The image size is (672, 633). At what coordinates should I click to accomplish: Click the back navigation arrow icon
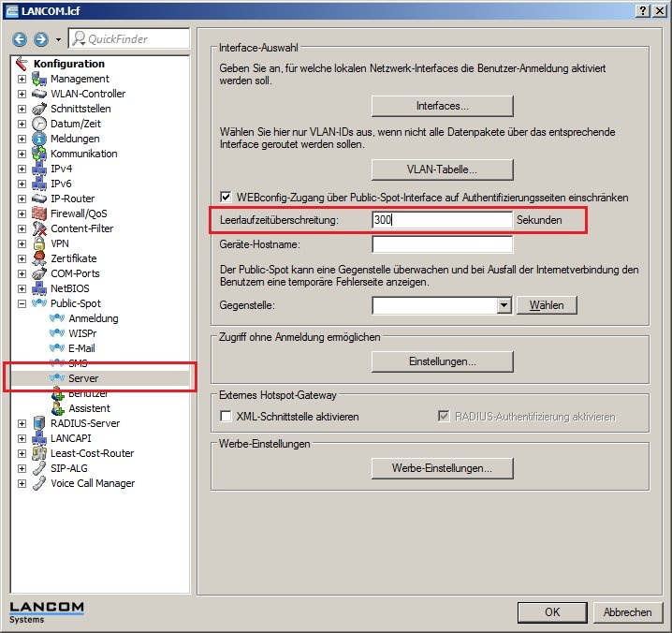coord(20,39)
